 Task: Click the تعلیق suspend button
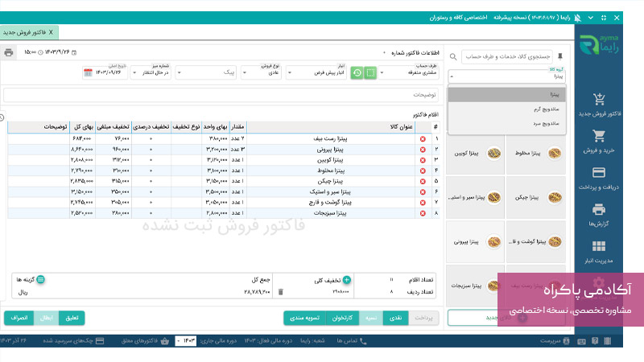72,318
